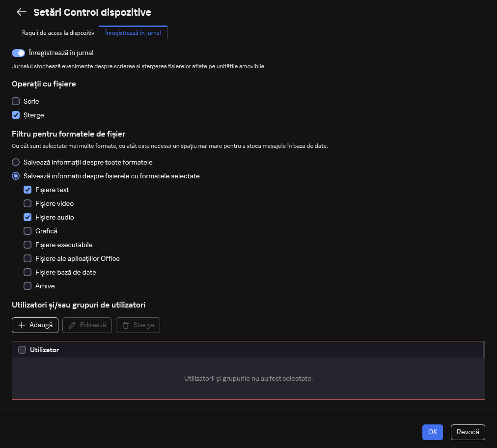Image resolution: width=497 pixels, height=448 pixels.
Task: Choose save info for selected formats option
Action: click(16, 176)
